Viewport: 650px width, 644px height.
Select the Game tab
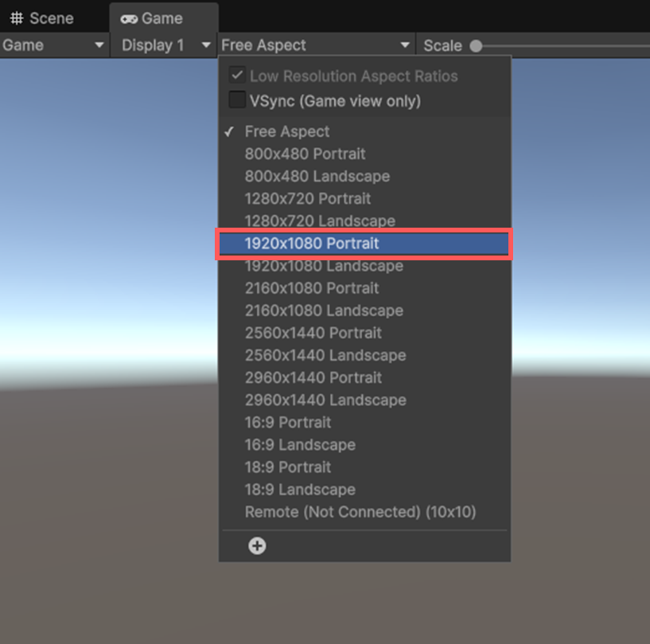152,18
